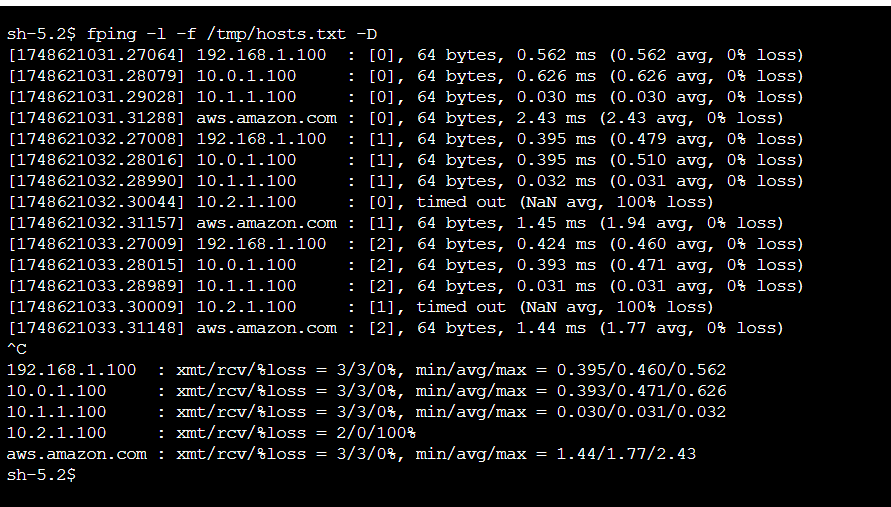Click timestamp [1748621032.28990]
This screenshot has width=891, height=507.
tap(96, 181)
